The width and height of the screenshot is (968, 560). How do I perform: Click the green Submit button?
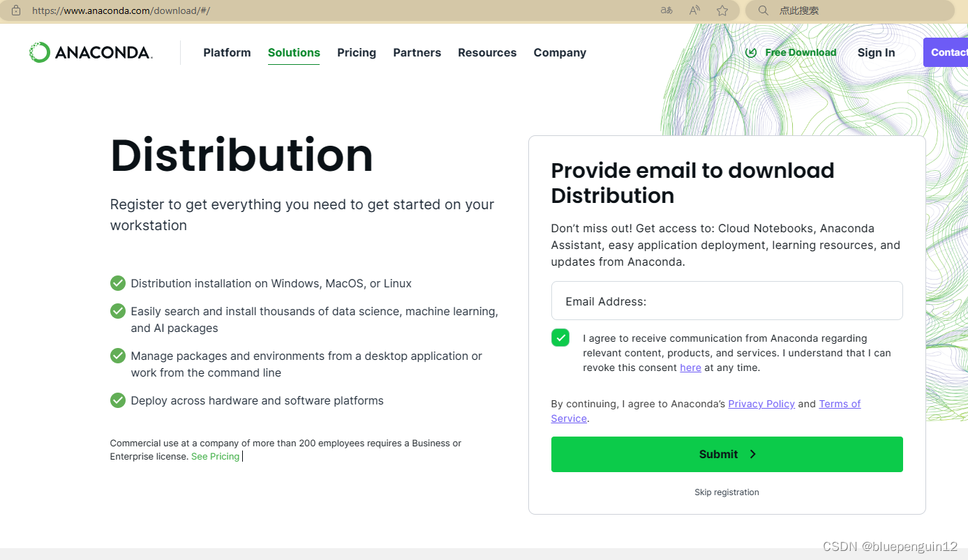pos(727,454)
